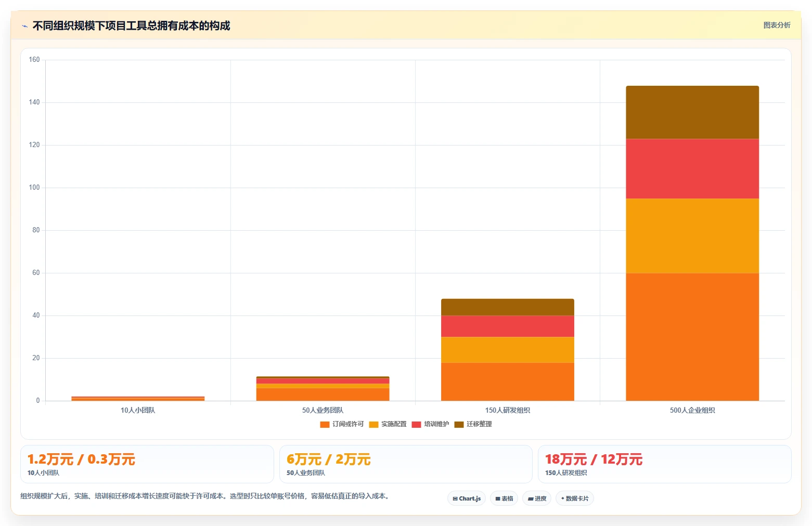The height and width of the screenshot is (526, 812).
Task: Open the 150人研发组织 data card
Action: point(665,464)
